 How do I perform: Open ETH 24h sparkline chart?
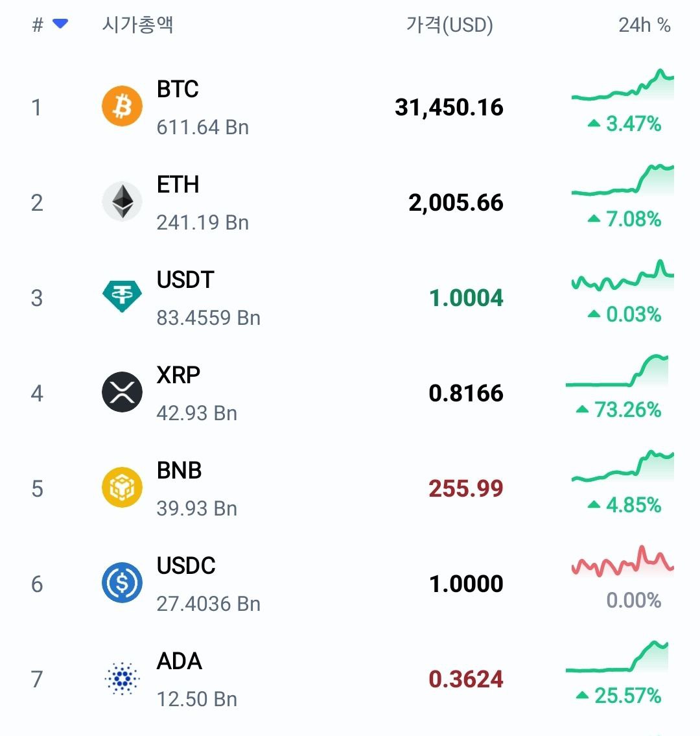coord(623,182)
